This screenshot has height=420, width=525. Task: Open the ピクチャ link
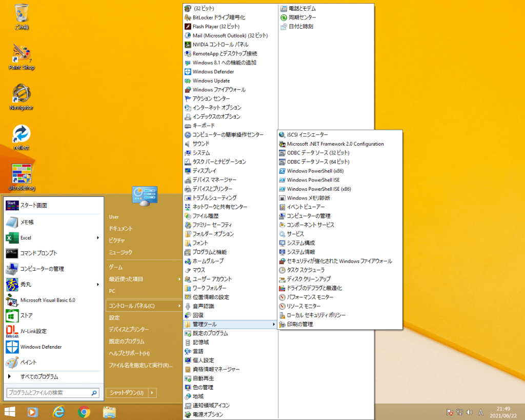[117, 241]
